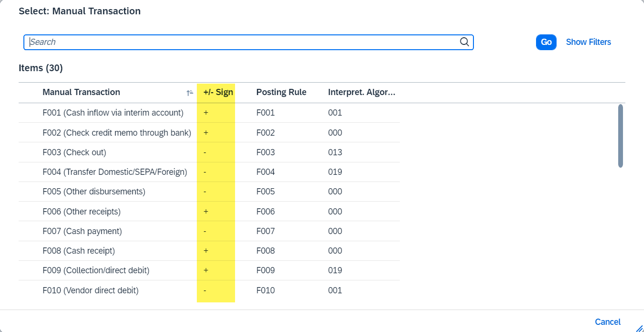Click algorithm value 001 in F010 row
Screen dimensions: 644x332
[x=335, y=290]
